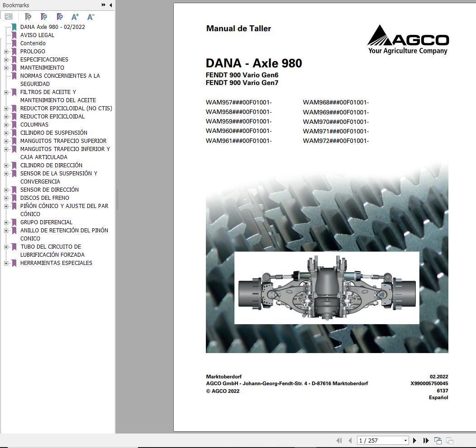The width and height of the screenshot is (476, 448).
Task: Expand the COLUMNAS bookmark
Action: click(6, 125)
